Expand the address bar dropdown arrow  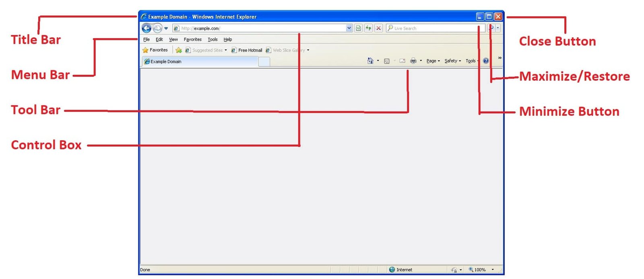point(349,28)
